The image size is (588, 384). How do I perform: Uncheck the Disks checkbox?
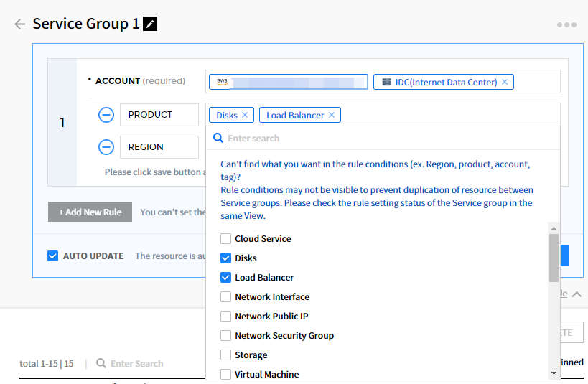pos(225,258)
